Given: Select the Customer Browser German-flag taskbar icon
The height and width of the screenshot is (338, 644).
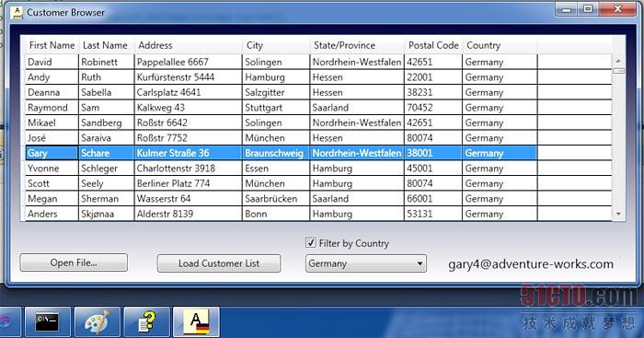Looking at the screenshot, I should 196,322.
